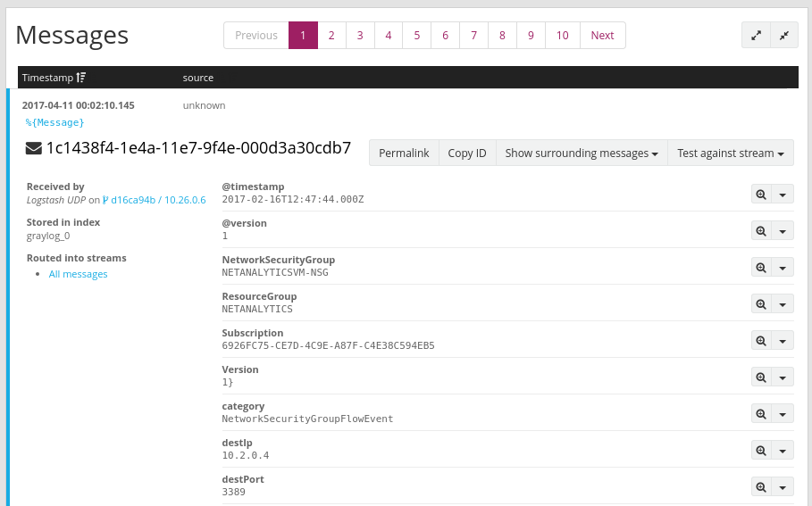Open the ResourceGroup field actions dropdown
This screenshot has height=506, width=812.
pyautogui.click(x=783, y=304)
